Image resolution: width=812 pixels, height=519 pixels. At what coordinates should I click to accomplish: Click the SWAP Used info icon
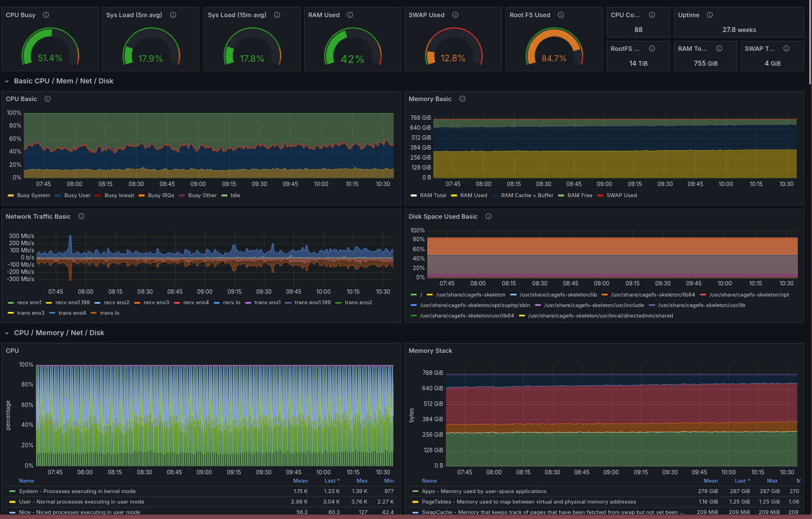[455, 15]
